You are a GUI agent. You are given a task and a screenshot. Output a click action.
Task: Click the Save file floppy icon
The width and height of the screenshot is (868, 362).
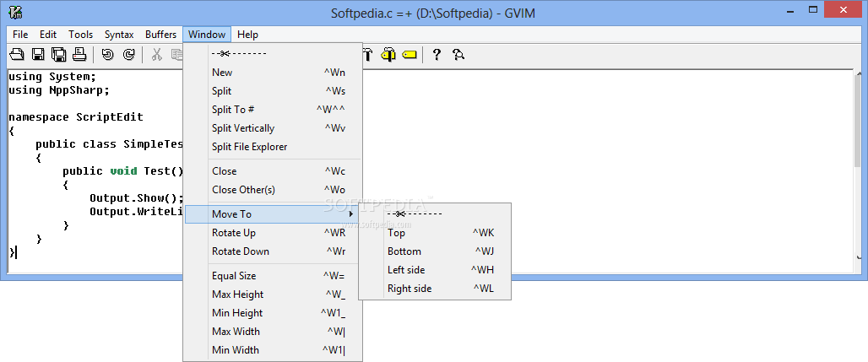38,54
